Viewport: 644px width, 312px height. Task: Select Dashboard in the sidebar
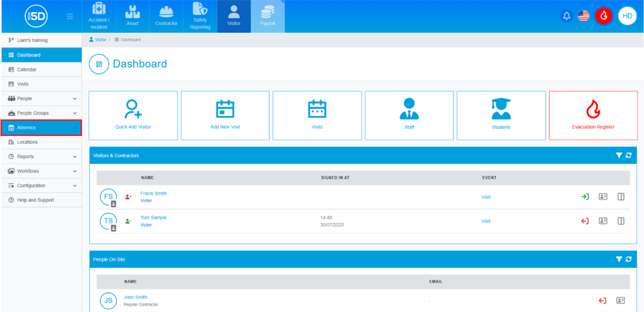click(41, 55)
